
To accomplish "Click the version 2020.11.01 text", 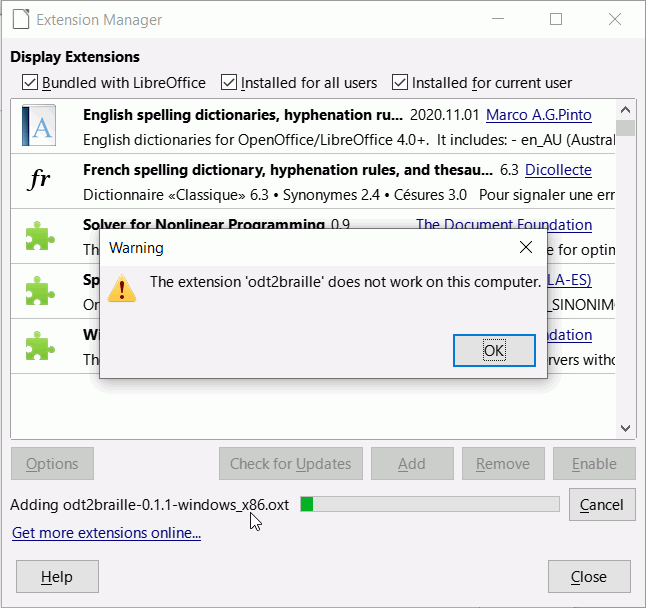I will pos(445,115).
